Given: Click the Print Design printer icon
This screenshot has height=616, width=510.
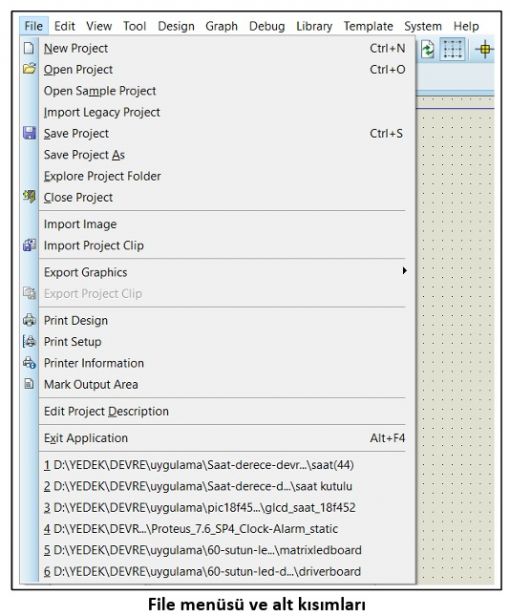Looking at the screenshot, I should [x=29, y=320].
